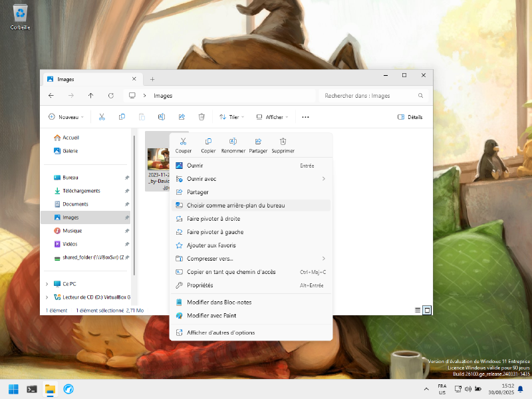This screenshot has width=532, height=399.
Task: Open a new tab with the plus button
Action: [x=152, y=78]
